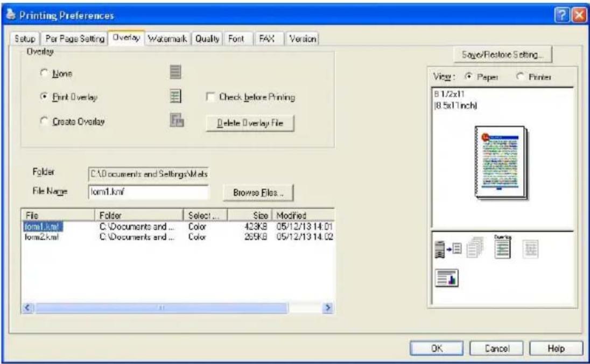The width and height of the screenshot is (590, 364).
Task: Sort by the Size column header
Action: pyautogui.click(x=250, y=215)
